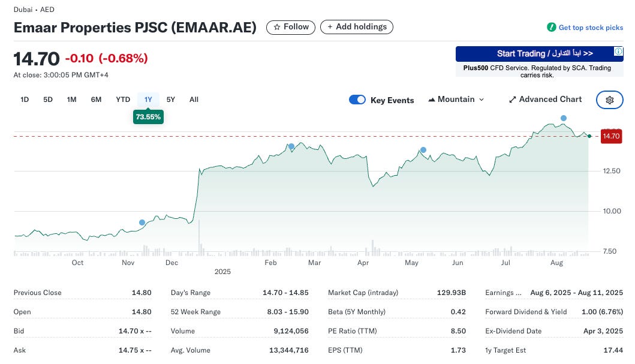Click the 52 Week Range value 8.03 - 15.90
Screen dimensions: 635x364
(x=288, y=312)
